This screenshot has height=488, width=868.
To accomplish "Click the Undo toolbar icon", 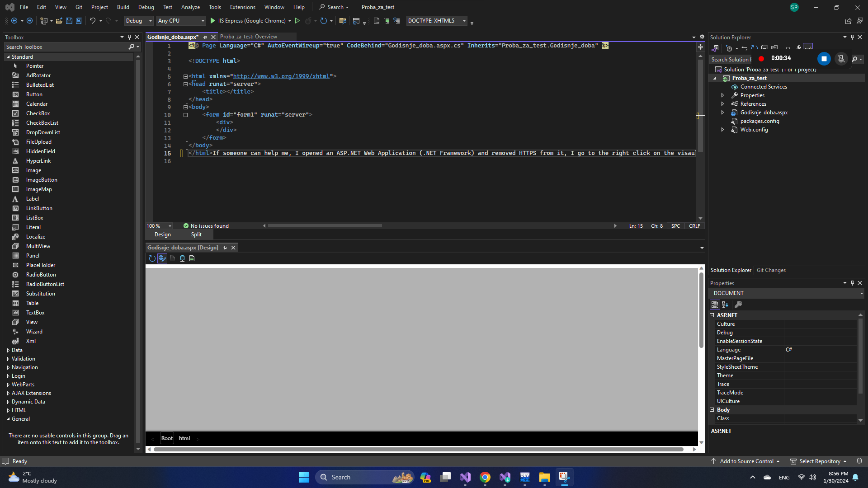I will pyautogui.click(x=92, y=21).
